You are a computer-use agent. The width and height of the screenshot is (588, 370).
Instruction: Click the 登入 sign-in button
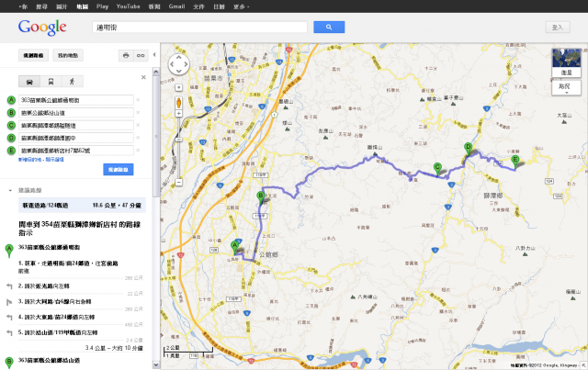coord(558,27)
